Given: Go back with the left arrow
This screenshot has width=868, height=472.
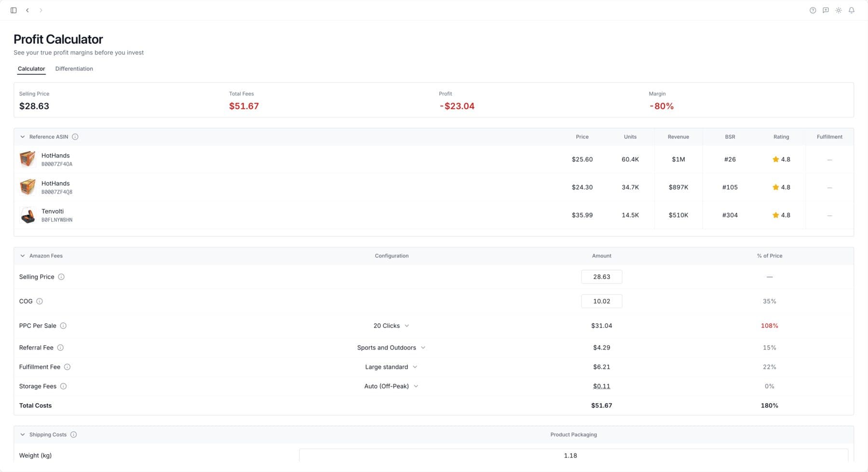Looking at the screenshot, I should (x=27, y=10).
